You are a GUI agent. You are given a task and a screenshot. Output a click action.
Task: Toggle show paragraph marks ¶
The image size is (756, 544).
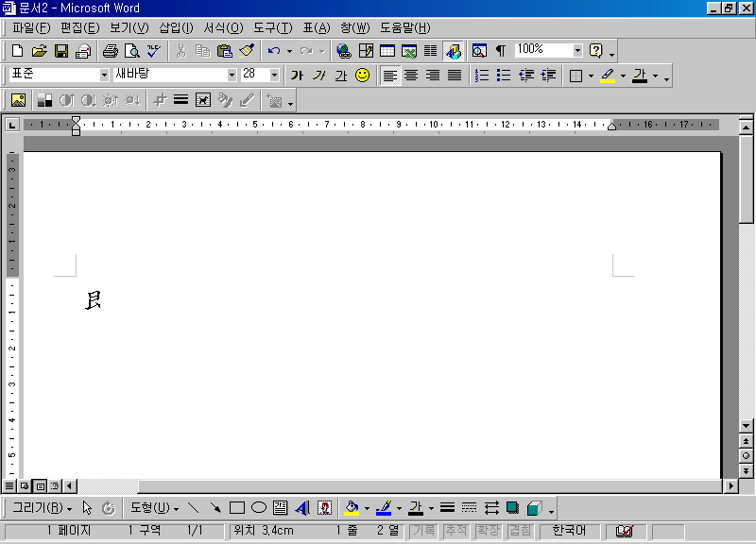coord(501,51)
